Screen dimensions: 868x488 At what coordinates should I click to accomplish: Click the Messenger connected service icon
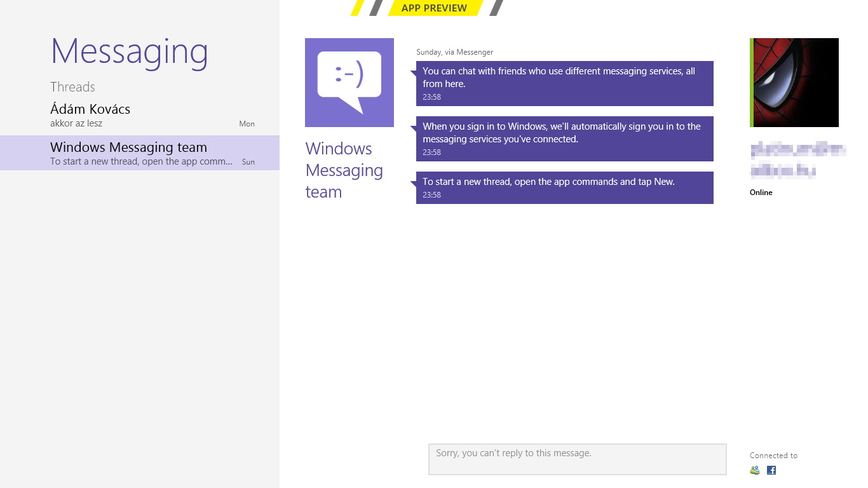tap(755, 470)
